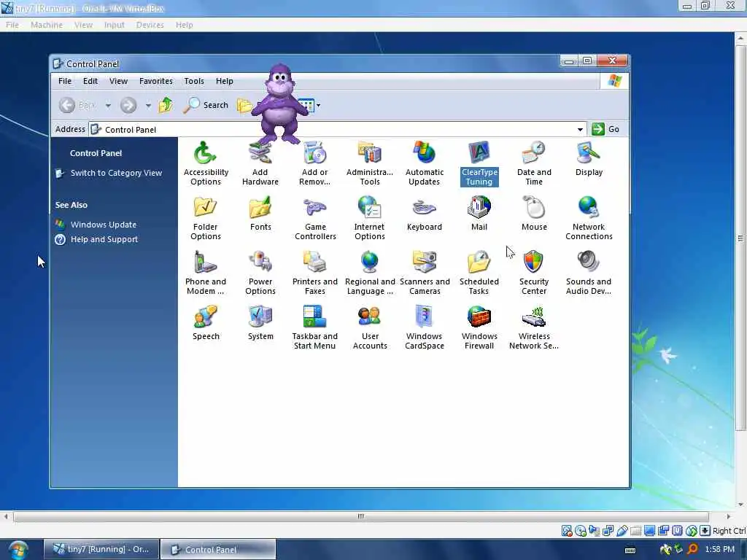The height and width of the screenshot is (560, 747).
Task: Open Wireless Network Setup icon
Action: (533, 327)
